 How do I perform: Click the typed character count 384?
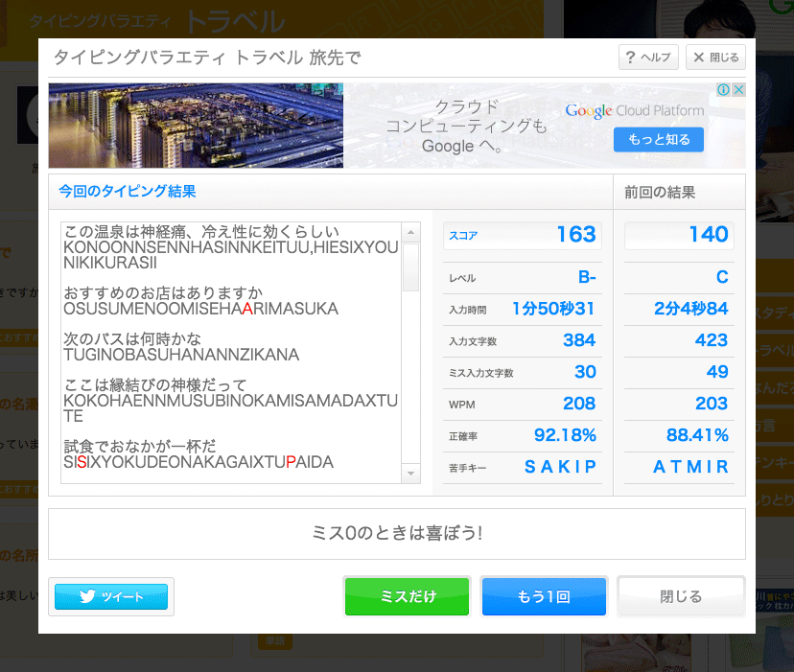tap(579, 340)
